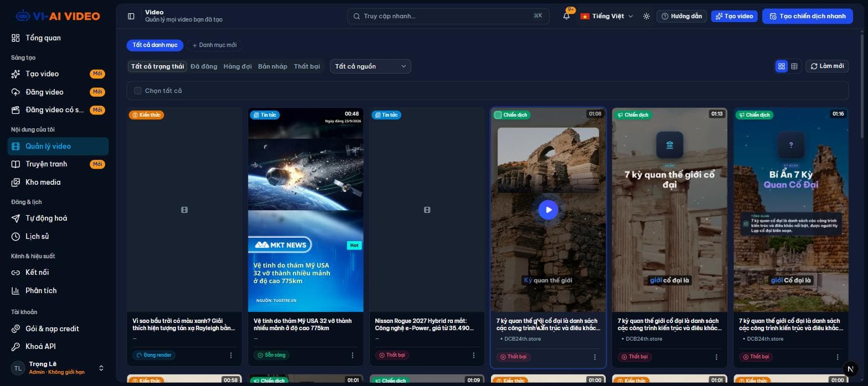Click the VI-AI VIDEO logo
The height and width of the screenshot is (386, 868).
(x=58, y=15)
